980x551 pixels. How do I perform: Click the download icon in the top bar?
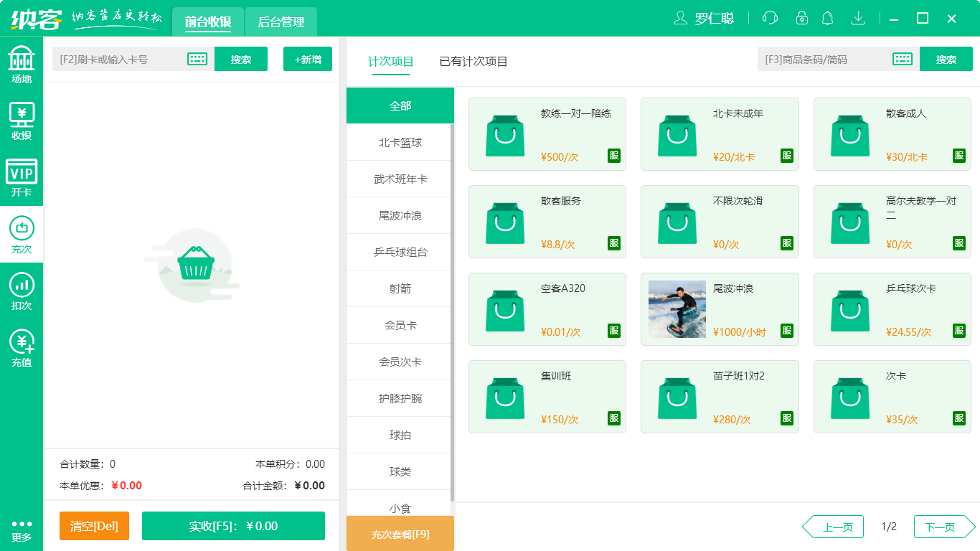tap(857, 17)
